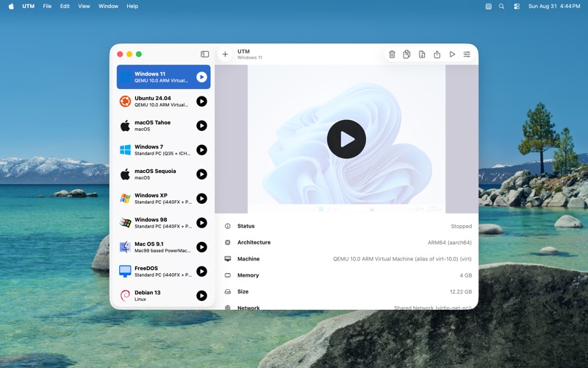
Task: Start Windows 11 from its sidebar play button
Action: (x=201, y=77)
